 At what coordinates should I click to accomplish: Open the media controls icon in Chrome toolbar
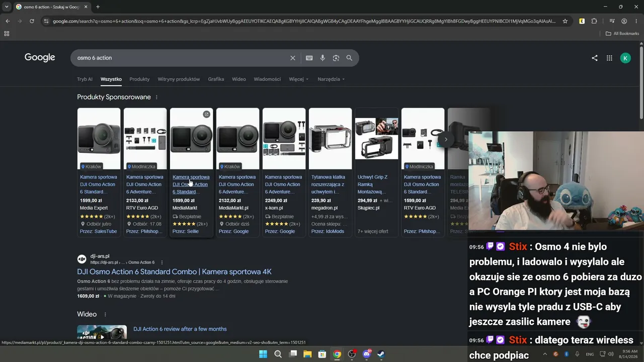point(612,21)
